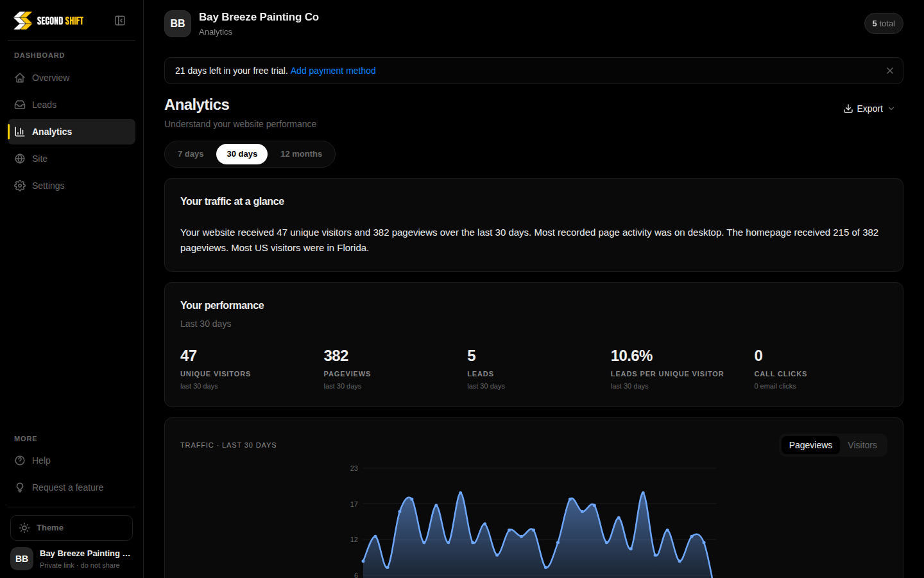Switch range to 7 days

191,154
